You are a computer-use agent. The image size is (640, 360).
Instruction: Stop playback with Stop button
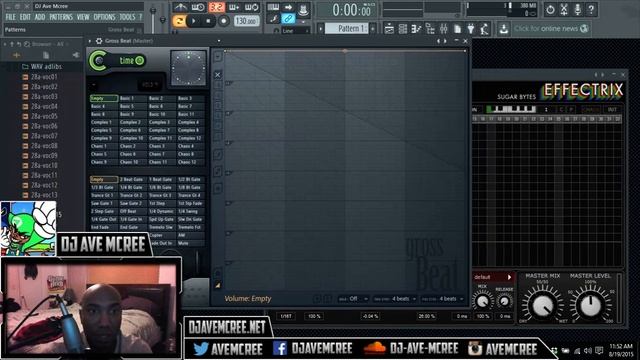pos(208,21)
